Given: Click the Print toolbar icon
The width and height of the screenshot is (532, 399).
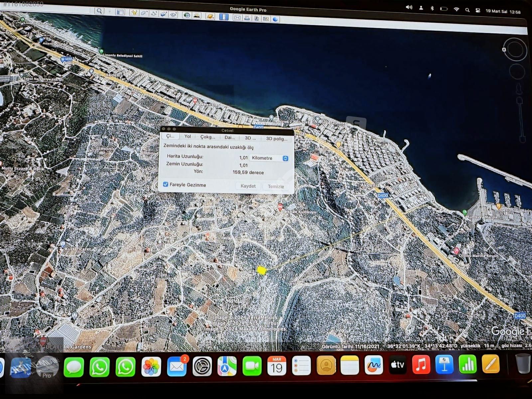Looking at the screenshot, I should (x=247, y=18).
